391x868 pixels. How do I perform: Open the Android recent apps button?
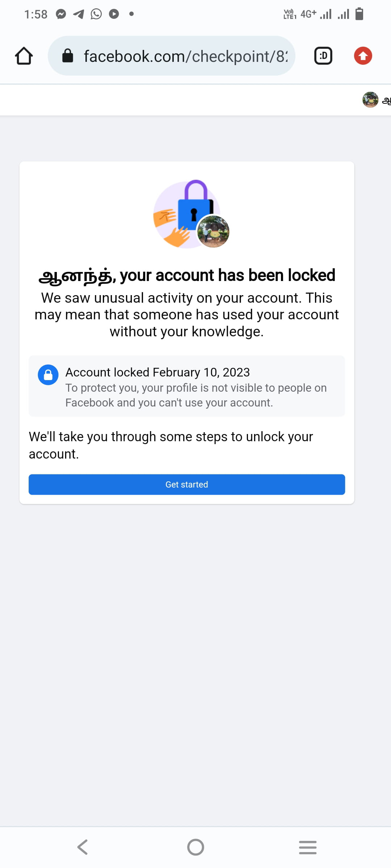click(308, 847)
